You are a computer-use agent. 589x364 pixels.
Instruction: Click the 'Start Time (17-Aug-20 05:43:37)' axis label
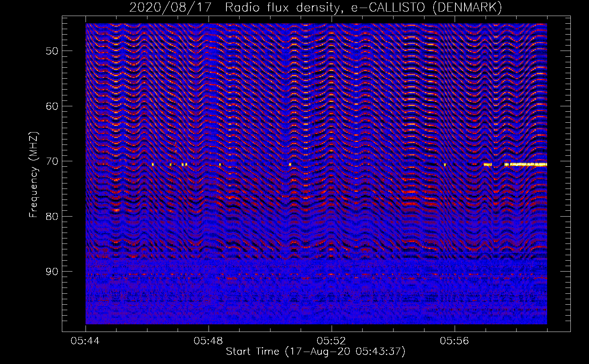316,352
